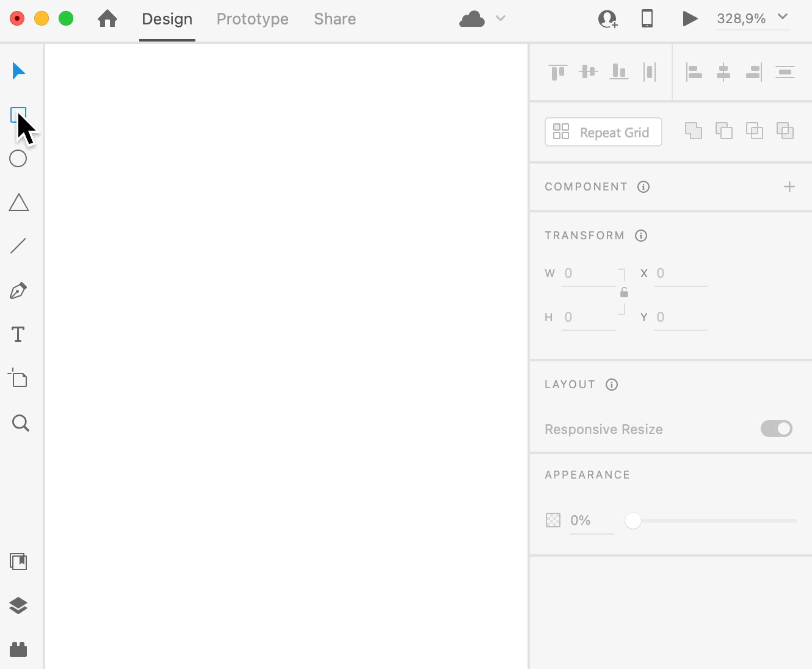Align left edges icon

(694, 72)
